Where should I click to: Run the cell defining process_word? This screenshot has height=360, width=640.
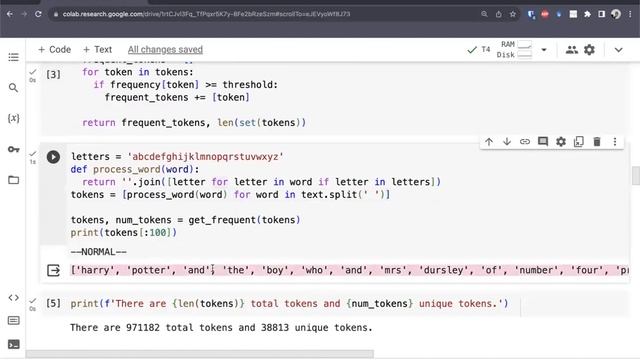53,157
